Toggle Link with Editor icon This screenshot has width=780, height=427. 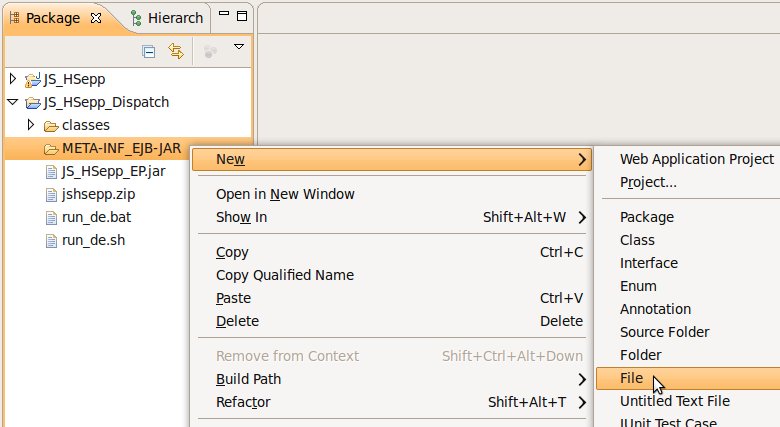pos(176,51)
